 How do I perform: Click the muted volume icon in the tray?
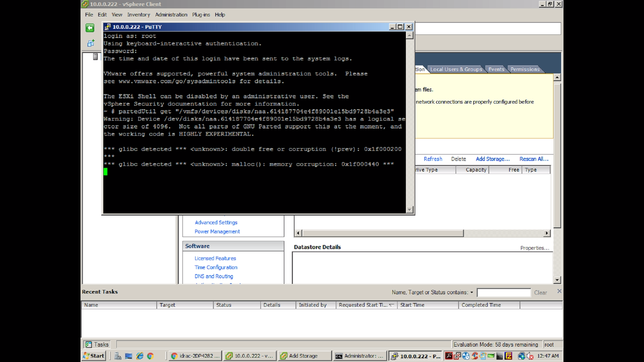click(x=530, y=356)
